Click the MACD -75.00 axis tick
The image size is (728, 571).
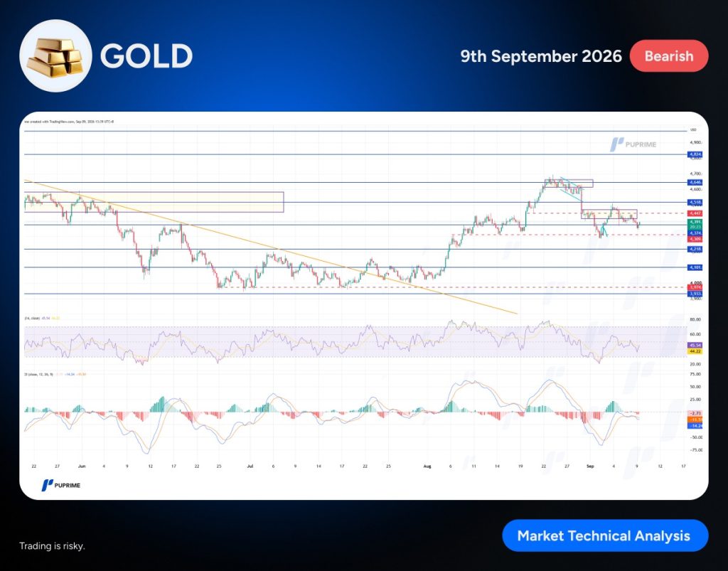(x=695, y=450)
